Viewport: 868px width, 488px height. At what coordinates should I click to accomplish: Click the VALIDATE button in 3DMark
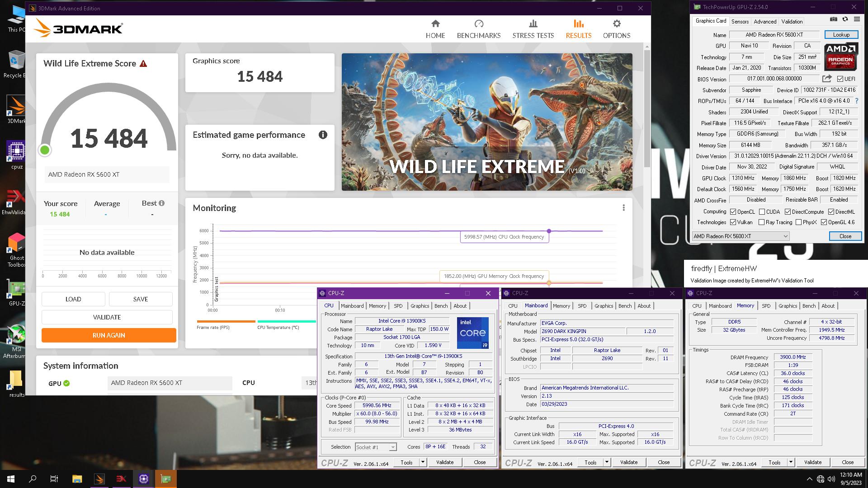[x=107, y=317]
